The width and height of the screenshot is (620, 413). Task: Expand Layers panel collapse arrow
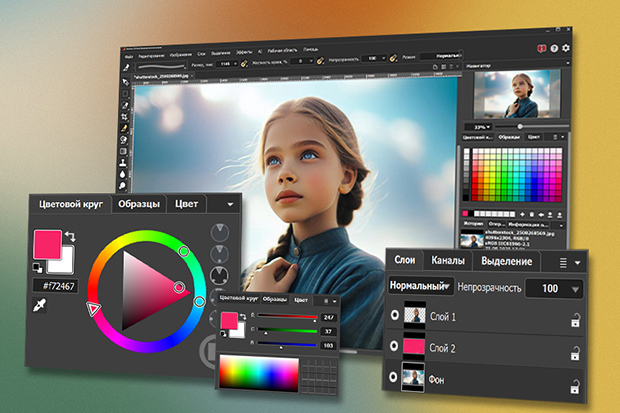click(577, 263)
